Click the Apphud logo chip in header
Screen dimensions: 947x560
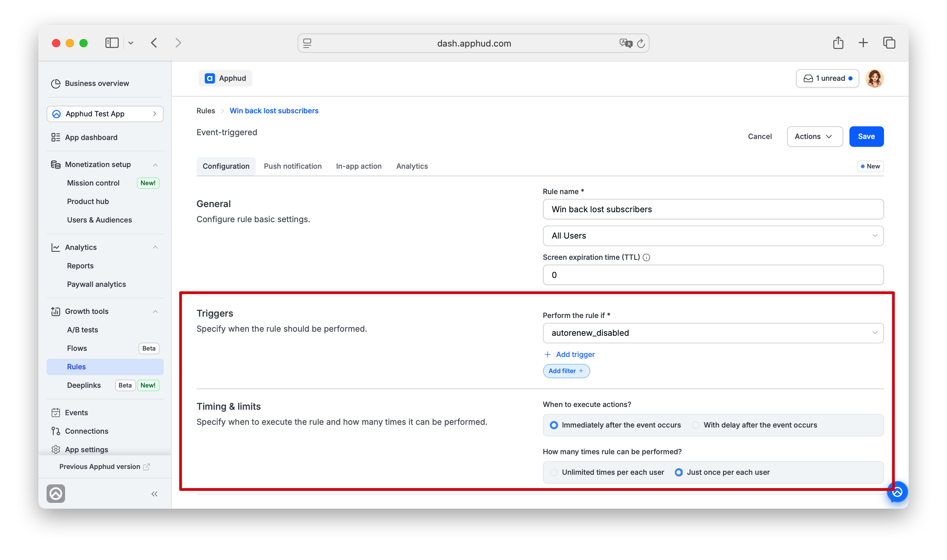click(225, 78)
